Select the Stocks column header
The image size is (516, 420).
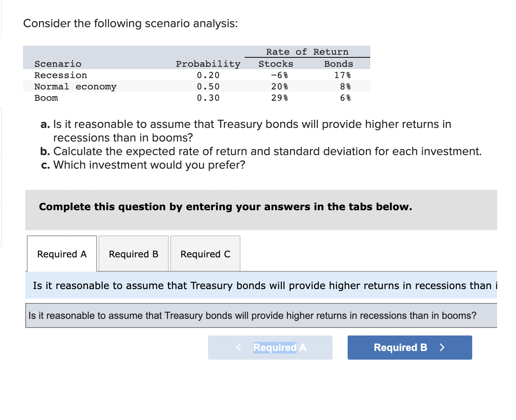pyautogui.click(x=275, y=64)
